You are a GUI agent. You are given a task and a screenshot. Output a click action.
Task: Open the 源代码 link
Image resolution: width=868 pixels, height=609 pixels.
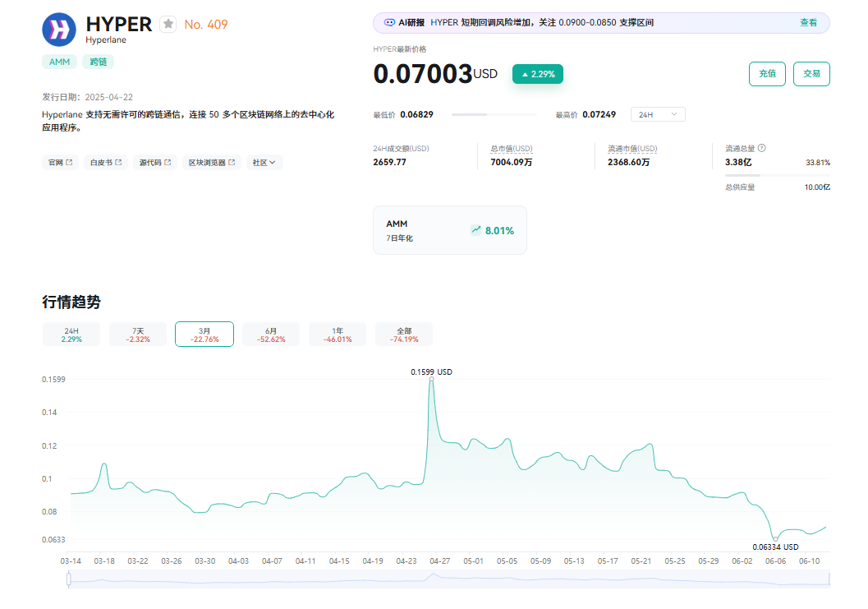[155, 163]
